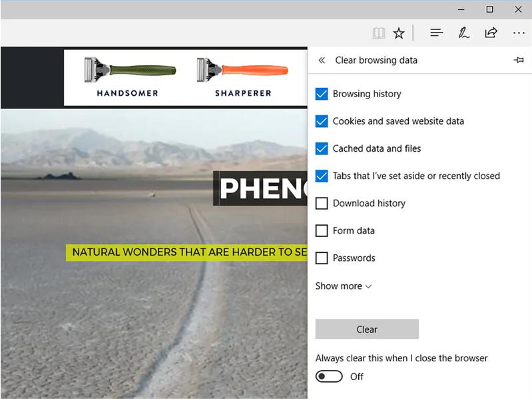Image resolution: width=532 pixels, height=402 pixels.
Task: Click the Make a Web Note pen icon
Action: click(x=463, y=33)
